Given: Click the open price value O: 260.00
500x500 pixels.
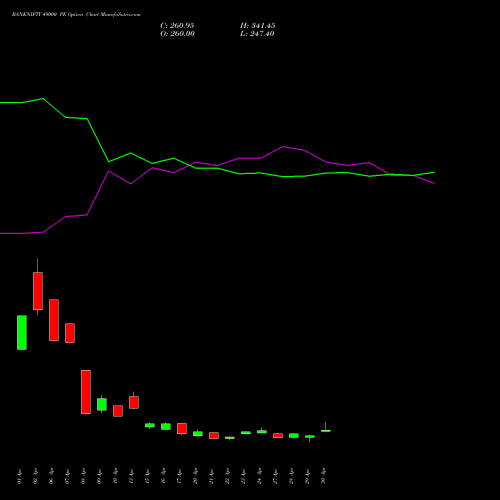Looking at the screenshot, I should 177,34.
